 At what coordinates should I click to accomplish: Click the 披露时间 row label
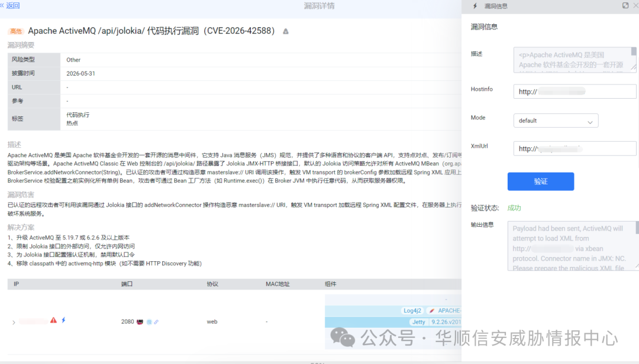pos(23,73)
